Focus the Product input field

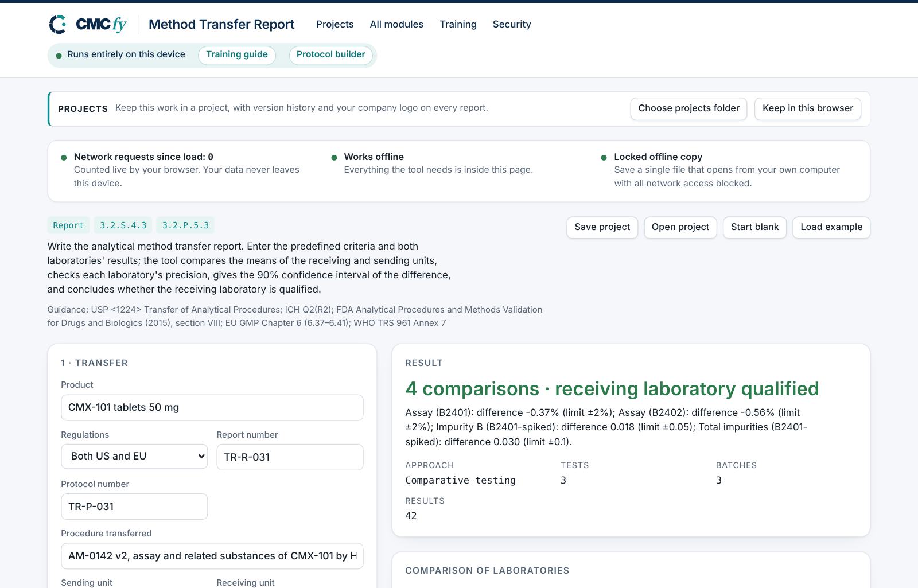click(x=212, y=407)
